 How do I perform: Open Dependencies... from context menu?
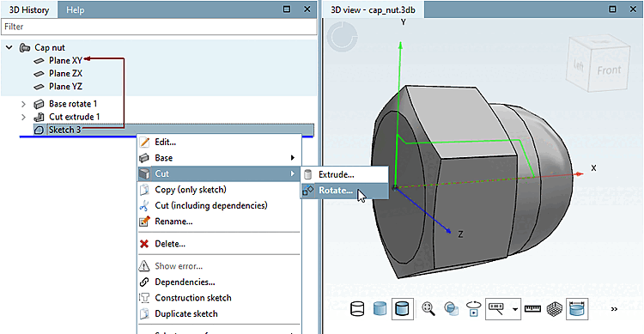coord(219,282)
